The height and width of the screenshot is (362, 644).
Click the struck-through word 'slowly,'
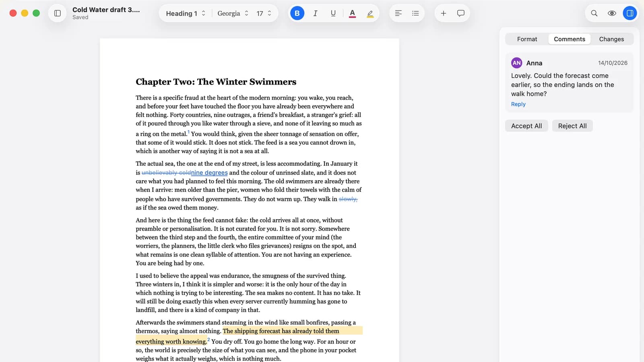point(348,199)
